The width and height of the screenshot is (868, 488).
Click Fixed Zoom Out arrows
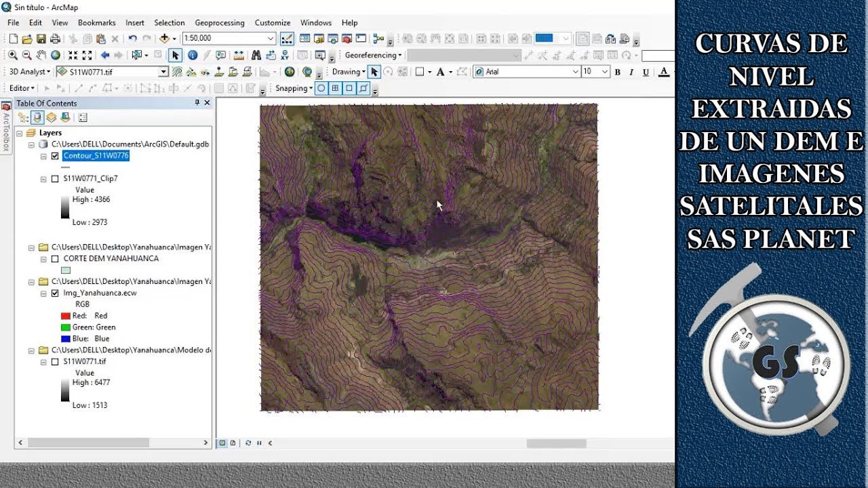[87, 55]
